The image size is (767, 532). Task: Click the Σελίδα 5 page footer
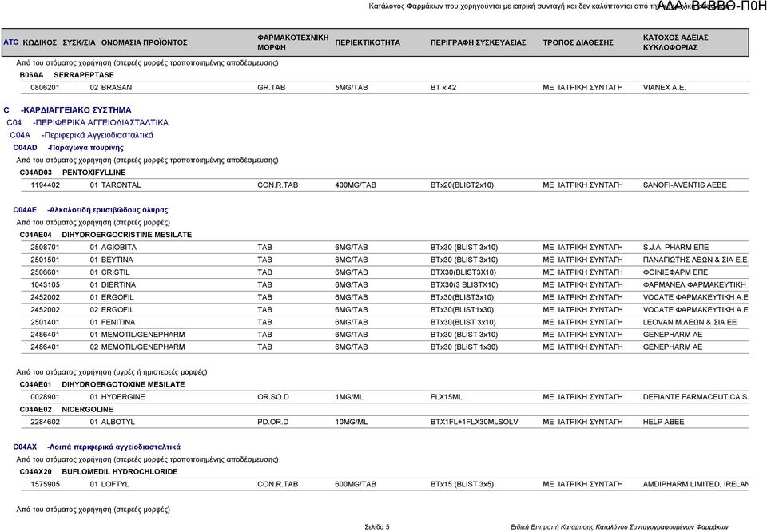coord(376,526)
